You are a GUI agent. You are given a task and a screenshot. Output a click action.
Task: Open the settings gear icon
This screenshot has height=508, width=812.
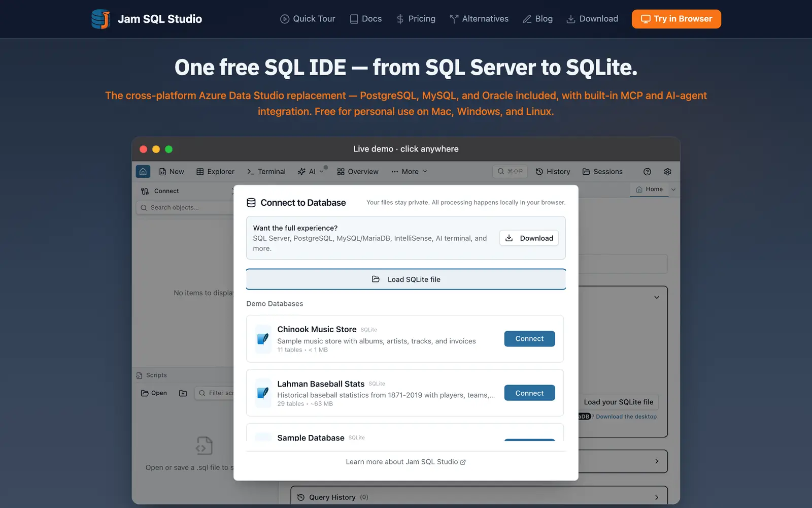click(x=667, y=172)
